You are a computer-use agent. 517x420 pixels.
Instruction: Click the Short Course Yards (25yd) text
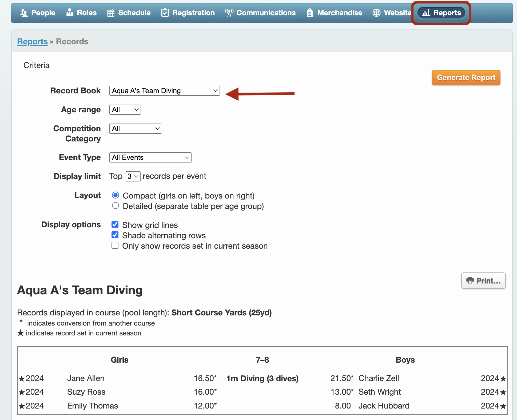coord(221,313)
